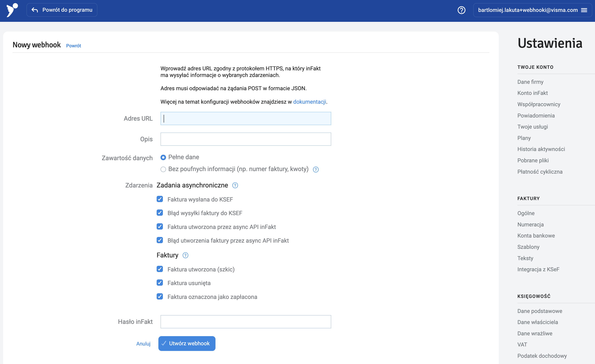The height and width of the screenshot is (364, 595).
Task: Show help for the 'Bez poufnych informacji' option
Action: coord(316,170)
